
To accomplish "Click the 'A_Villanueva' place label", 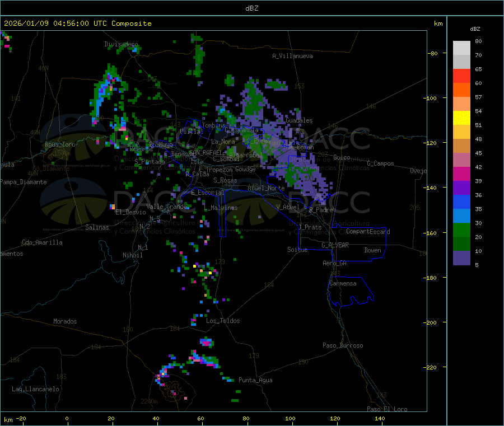I will 292,56.
